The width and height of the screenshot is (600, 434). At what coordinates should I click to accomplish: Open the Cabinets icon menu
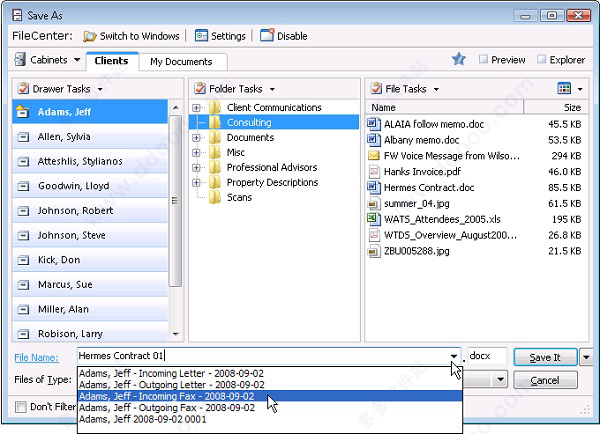[x=20, y=60]
